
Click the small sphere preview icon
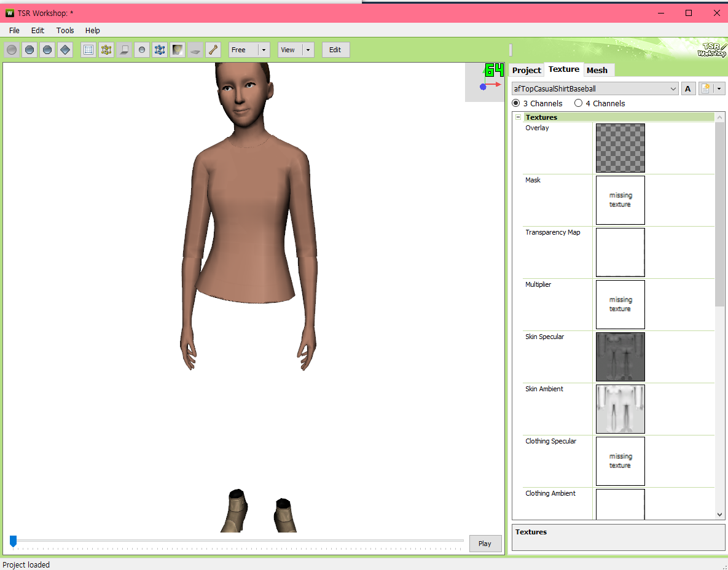coord(142,50)
